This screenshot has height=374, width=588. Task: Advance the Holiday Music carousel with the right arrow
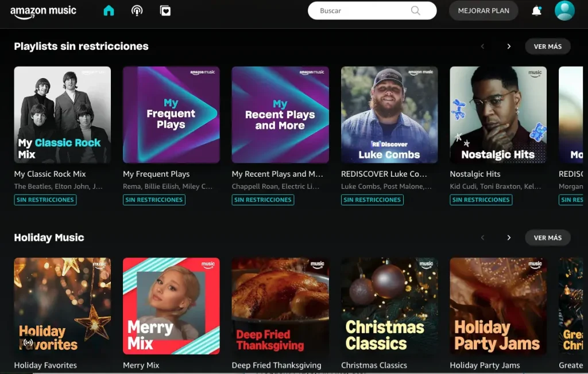[509, 237]
